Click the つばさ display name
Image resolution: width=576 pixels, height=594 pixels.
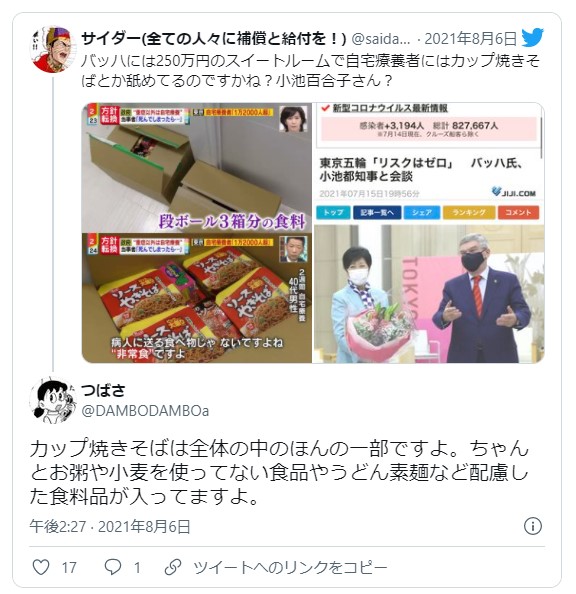(x=103, y=390)
